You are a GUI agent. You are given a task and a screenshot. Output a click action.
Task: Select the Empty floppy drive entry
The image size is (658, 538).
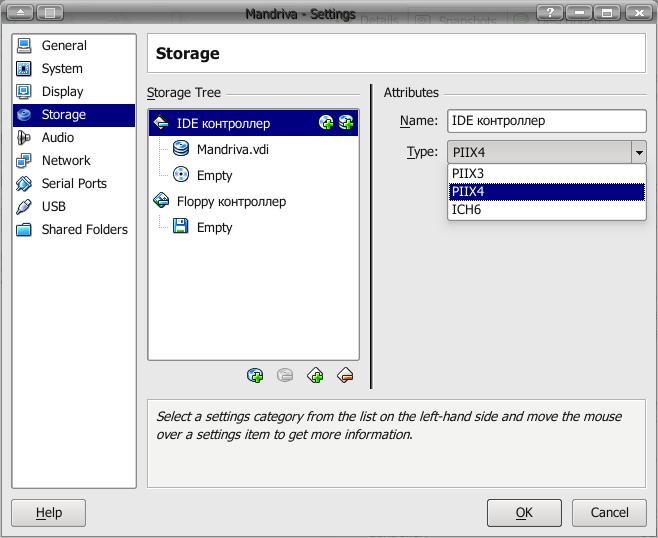tap(214, 227)
